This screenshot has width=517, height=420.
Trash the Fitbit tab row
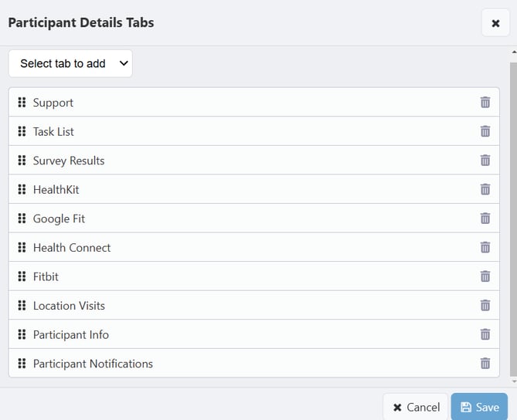pyautogui.click(x=485, y=276)
